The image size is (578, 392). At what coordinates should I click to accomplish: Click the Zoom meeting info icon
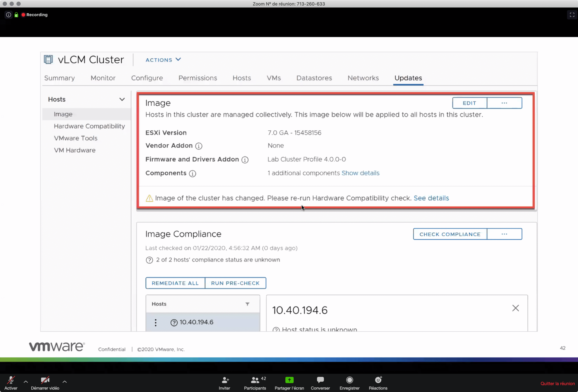(x=8, y=15)
